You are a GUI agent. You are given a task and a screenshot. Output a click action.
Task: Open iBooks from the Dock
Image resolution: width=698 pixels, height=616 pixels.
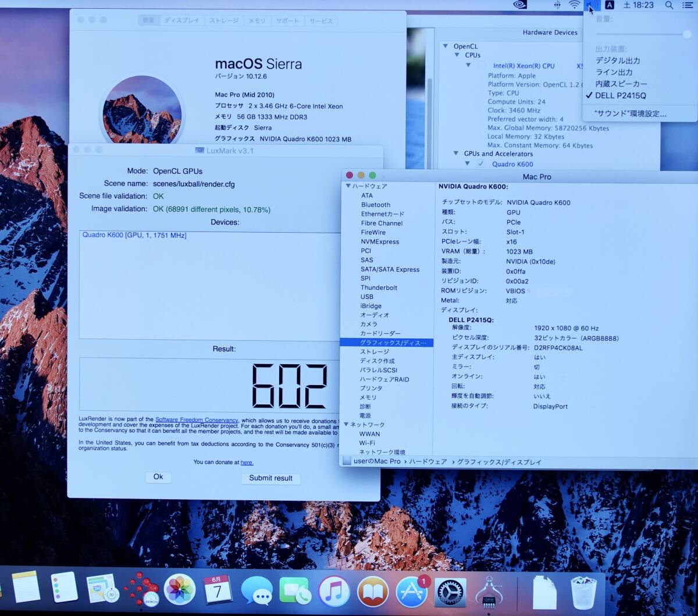[x=373, y=592]
